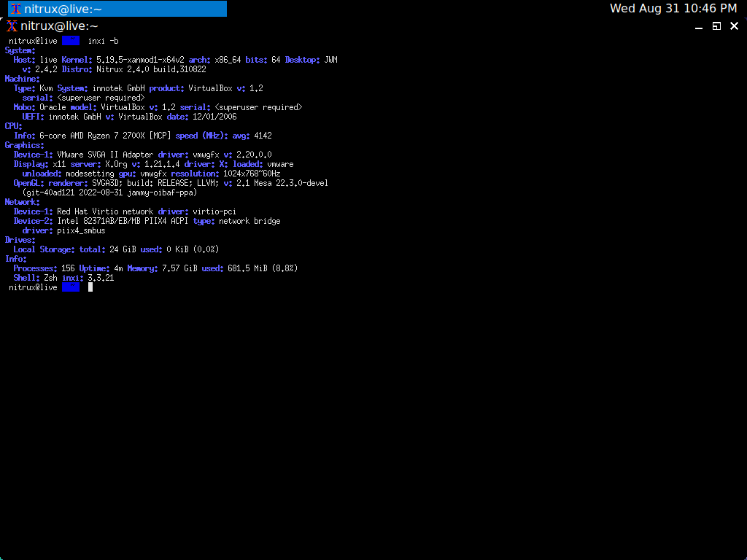
Task: Click the UEFI date 12/01/2006
Action: [214, 117]
